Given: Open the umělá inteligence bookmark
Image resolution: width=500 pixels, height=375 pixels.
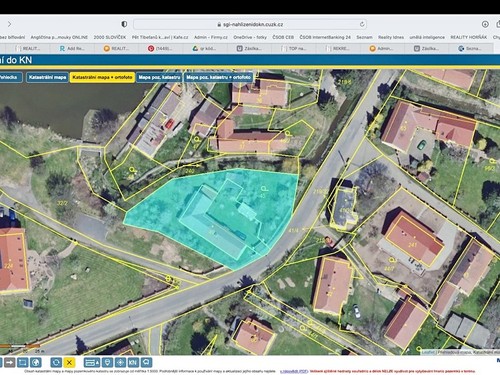Looking at the screenshot, I should [x=427, y=37].
